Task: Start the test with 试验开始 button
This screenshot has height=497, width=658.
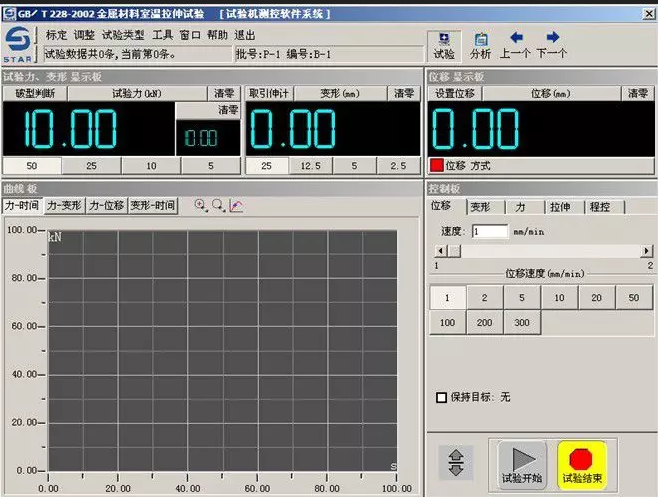Action: (523, 465)
